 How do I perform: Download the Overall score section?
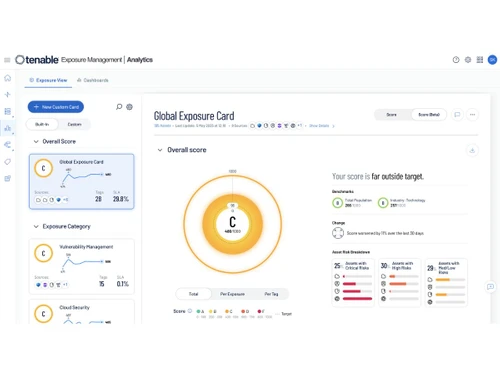(472, 150)
